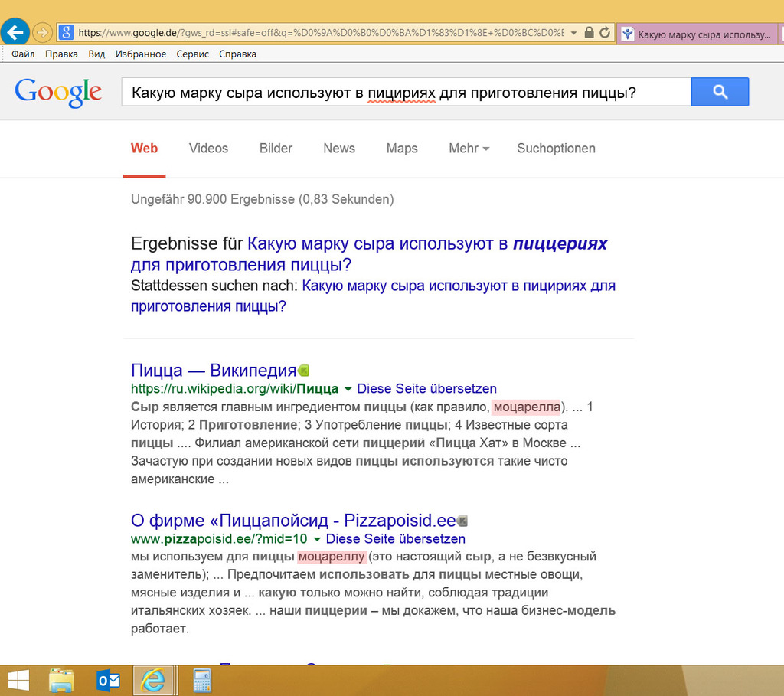
Task: Open the Сервис menu
Action: click(192, 54)
